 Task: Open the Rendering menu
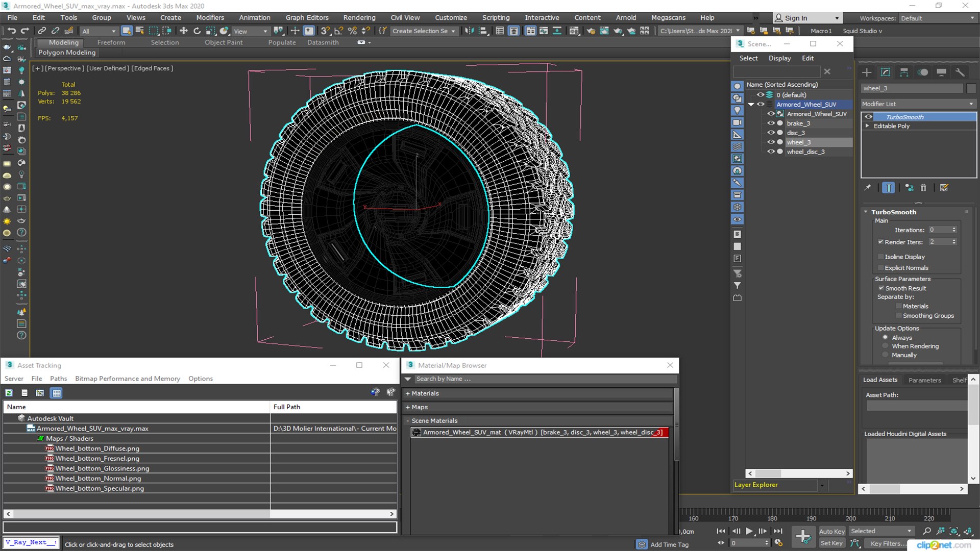359,17
